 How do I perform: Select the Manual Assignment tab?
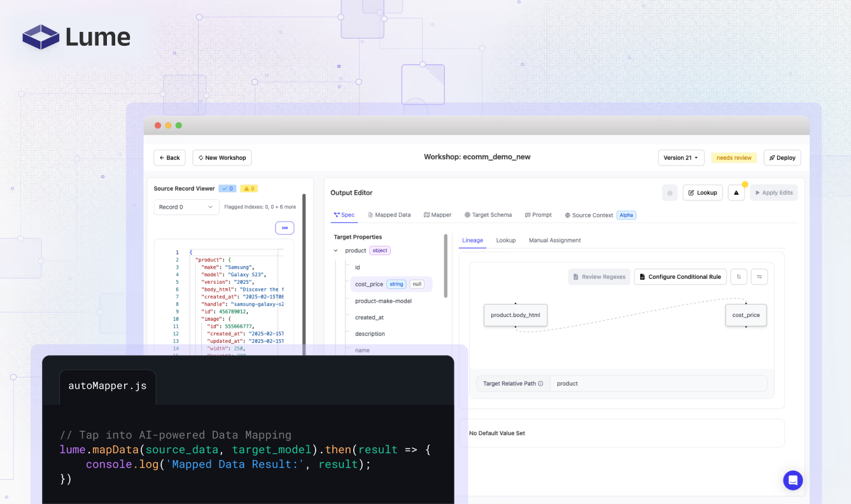554,241
